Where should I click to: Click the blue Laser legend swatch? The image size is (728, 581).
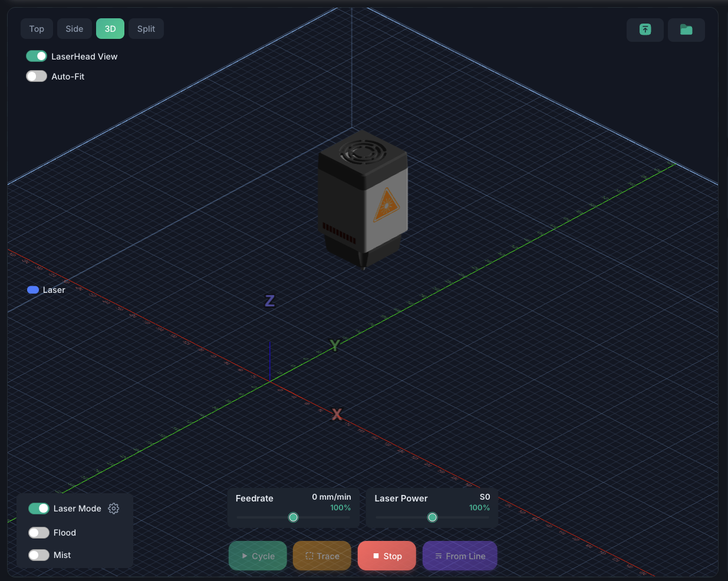33,290
